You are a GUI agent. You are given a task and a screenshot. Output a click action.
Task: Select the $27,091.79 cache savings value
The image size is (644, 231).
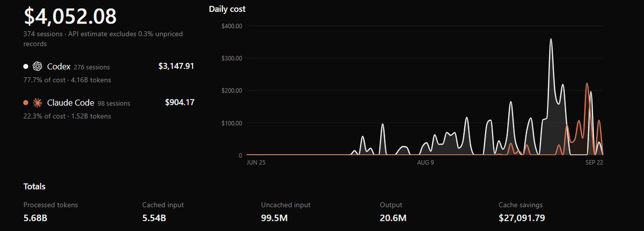pos(522,218)
